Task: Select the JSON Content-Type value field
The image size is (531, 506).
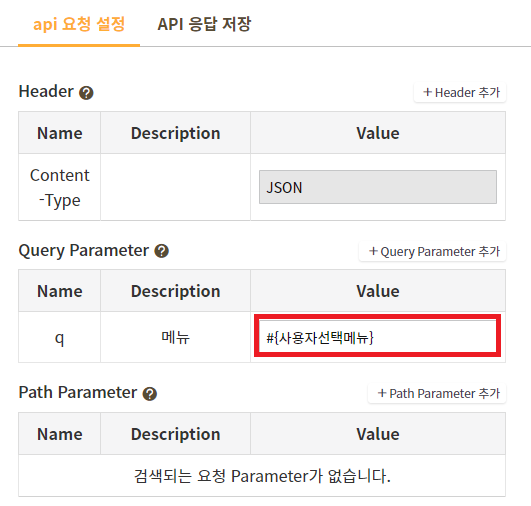Action: pyautogui.click(x=378, y=187)
